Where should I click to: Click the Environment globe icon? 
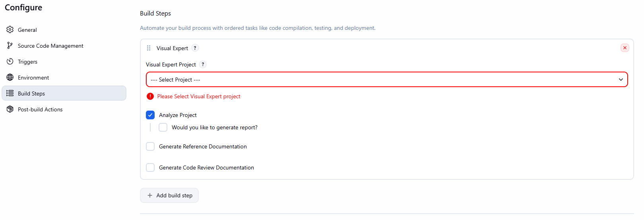[x=10, y=78]
